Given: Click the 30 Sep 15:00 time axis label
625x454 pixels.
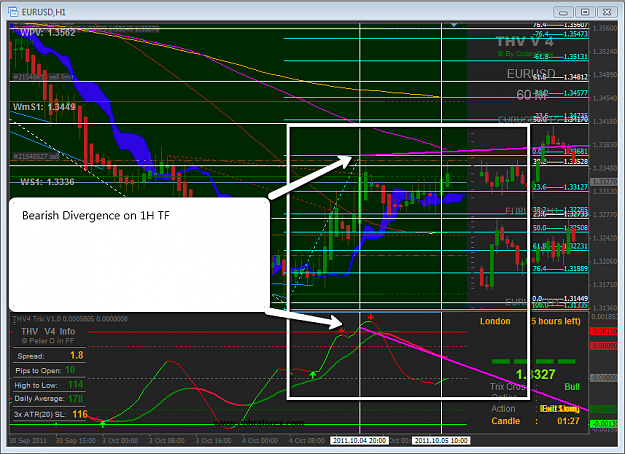Looking at the screenshot, I should coord(75,440).
